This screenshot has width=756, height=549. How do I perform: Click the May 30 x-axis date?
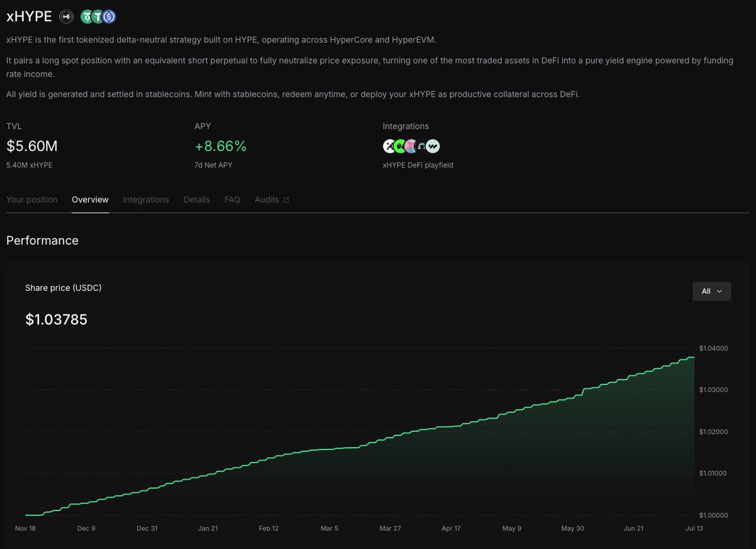tap(572, 528)
